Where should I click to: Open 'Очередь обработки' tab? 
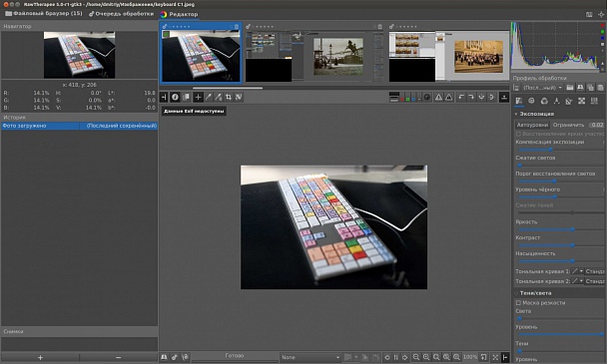[x=121, y=14]
